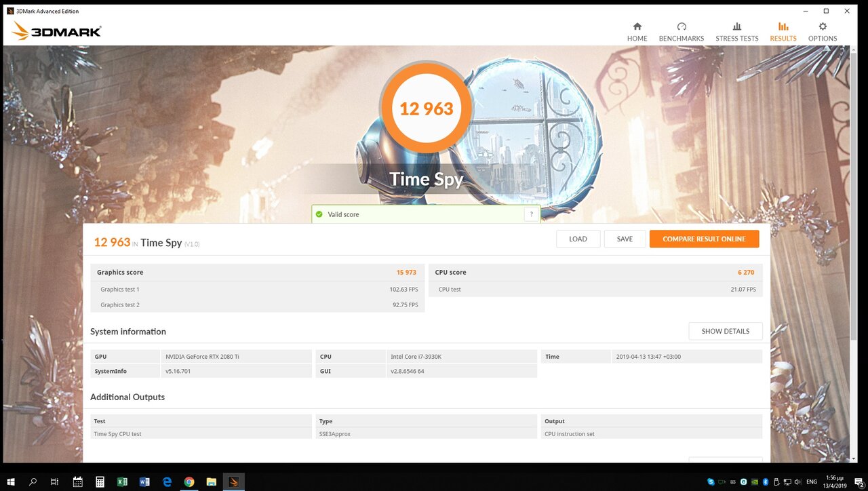Viewport: 868px width, 491px height.
Task: Click the CPU score value 6 270
Action: (x=746, y=272)
